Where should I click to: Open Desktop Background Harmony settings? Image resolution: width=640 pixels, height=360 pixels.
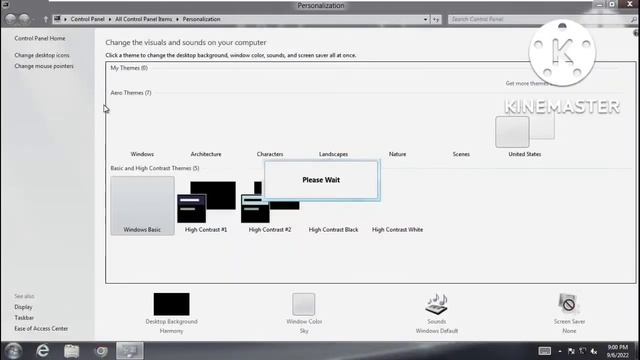point(171,313)
